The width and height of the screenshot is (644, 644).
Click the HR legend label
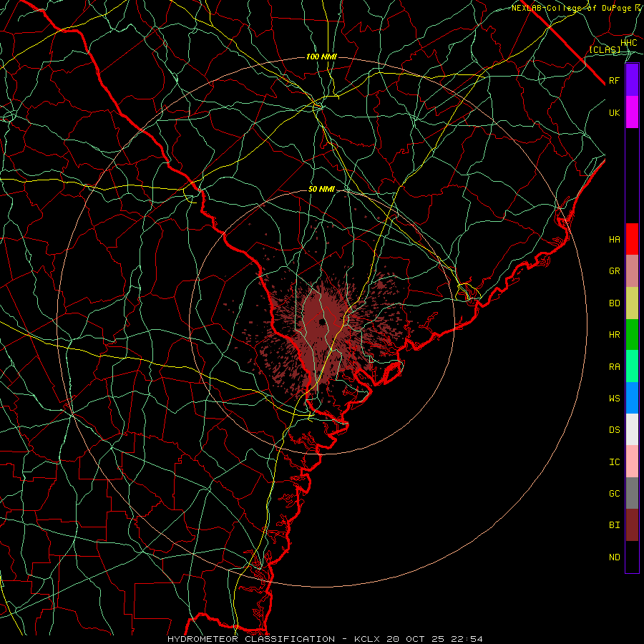tap(615, 335)
